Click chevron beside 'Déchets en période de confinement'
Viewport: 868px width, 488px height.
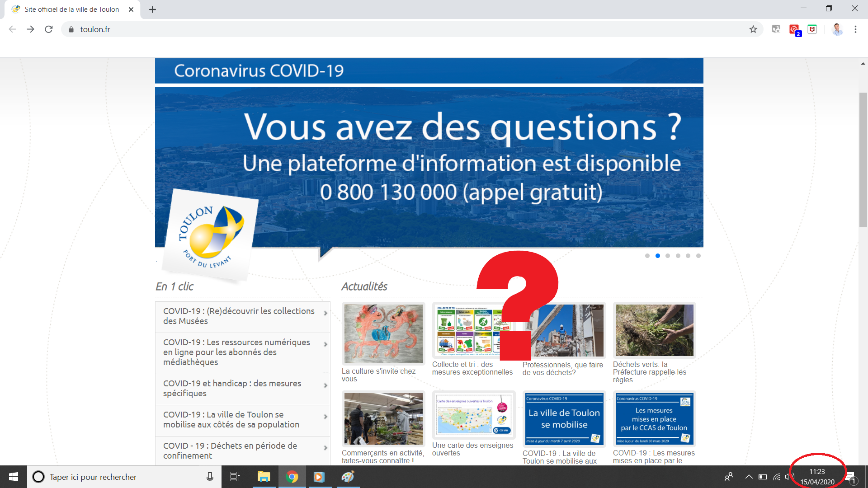click(325, 448)
